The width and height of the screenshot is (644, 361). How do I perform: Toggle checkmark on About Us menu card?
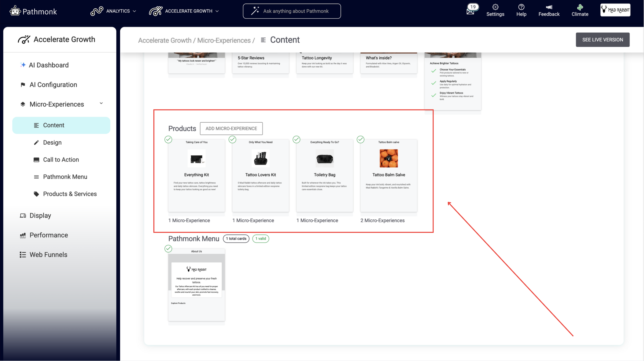pos(168,248)
